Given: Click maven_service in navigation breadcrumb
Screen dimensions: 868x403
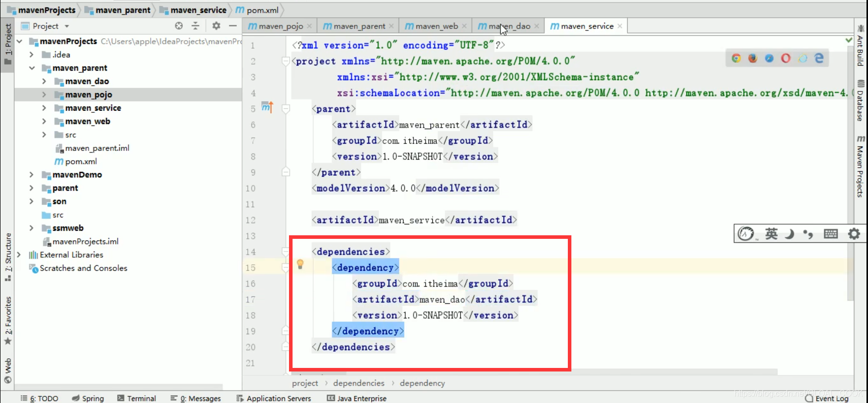Looking at the screenshot, I should [x=193, y=10].
